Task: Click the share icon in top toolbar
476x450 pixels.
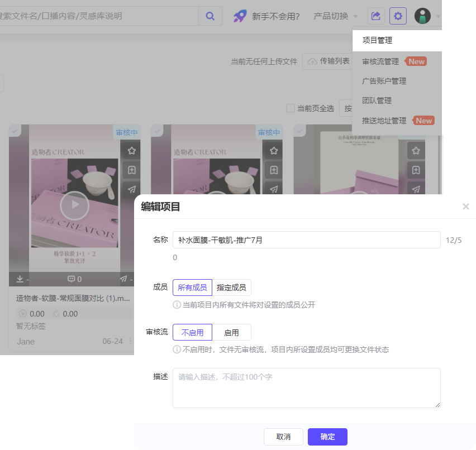Action: click(376, 16)
